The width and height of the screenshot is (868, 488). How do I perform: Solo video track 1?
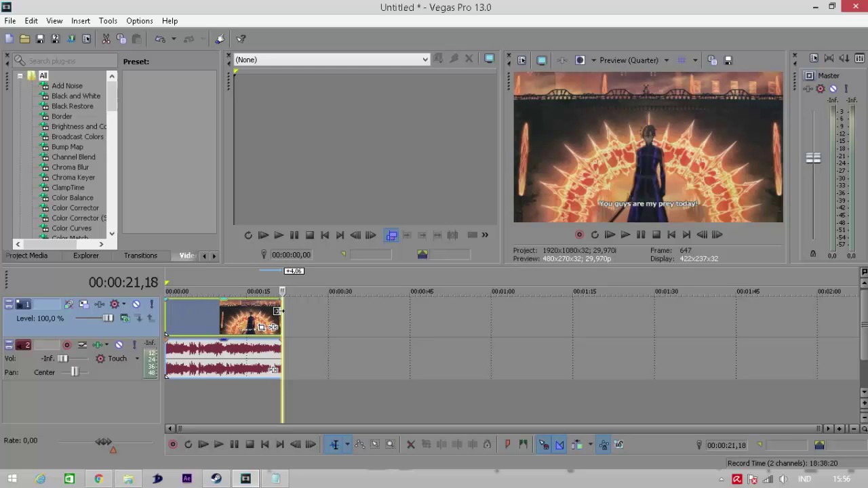pos(151,304)
